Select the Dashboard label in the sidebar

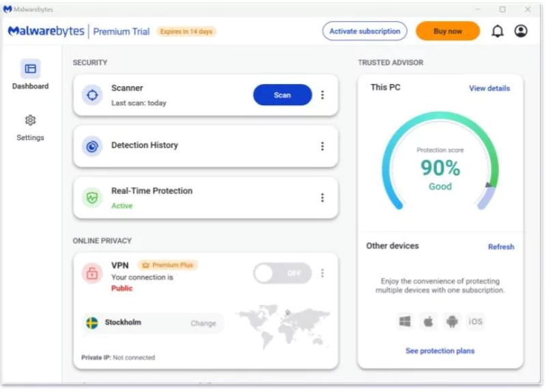(31, 86)
